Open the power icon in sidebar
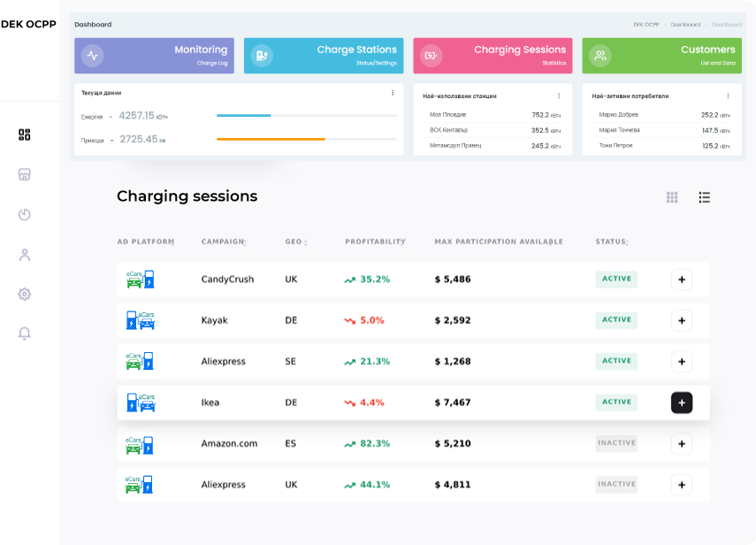Image resolution: width=756 pixels, height=545 pixels. pos(25,214)
